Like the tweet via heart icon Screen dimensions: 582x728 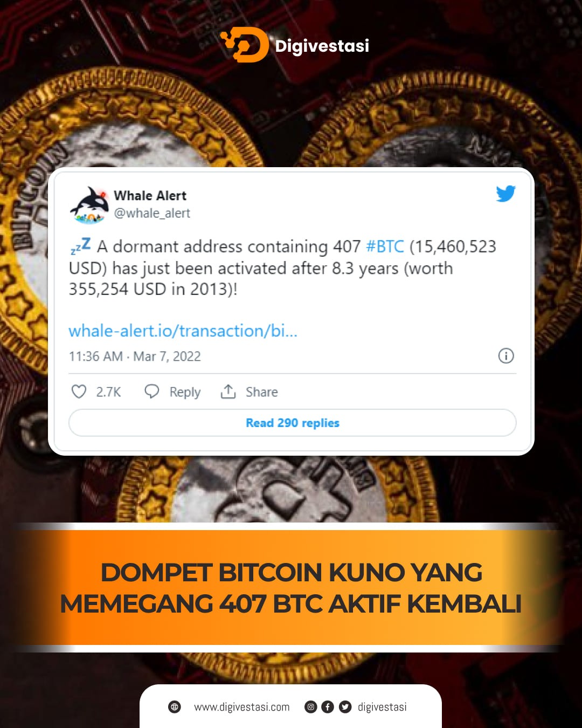79,392
